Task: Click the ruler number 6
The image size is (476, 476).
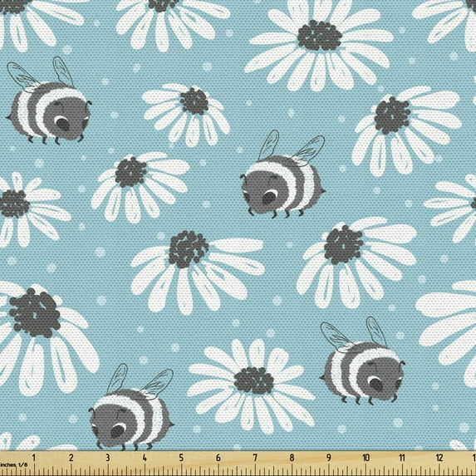Action: [x=218, y=458]
